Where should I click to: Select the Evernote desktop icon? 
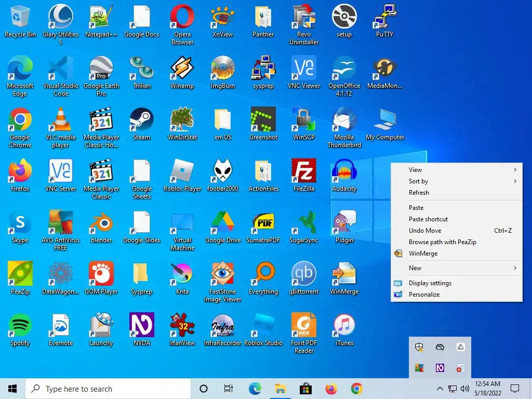click(x=61, y=330)
